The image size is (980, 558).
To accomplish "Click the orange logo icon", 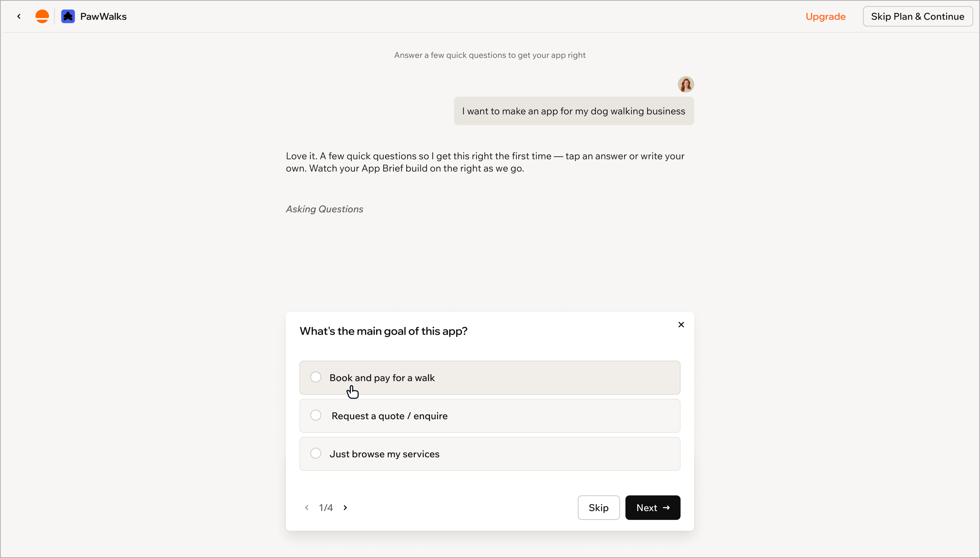I will (x=42, y=16).
